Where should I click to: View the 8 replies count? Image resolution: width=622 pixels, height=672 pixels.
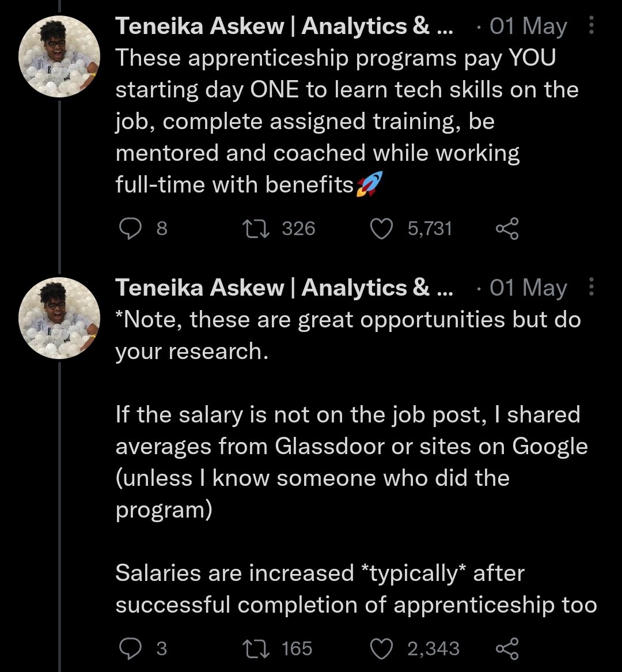162,229
